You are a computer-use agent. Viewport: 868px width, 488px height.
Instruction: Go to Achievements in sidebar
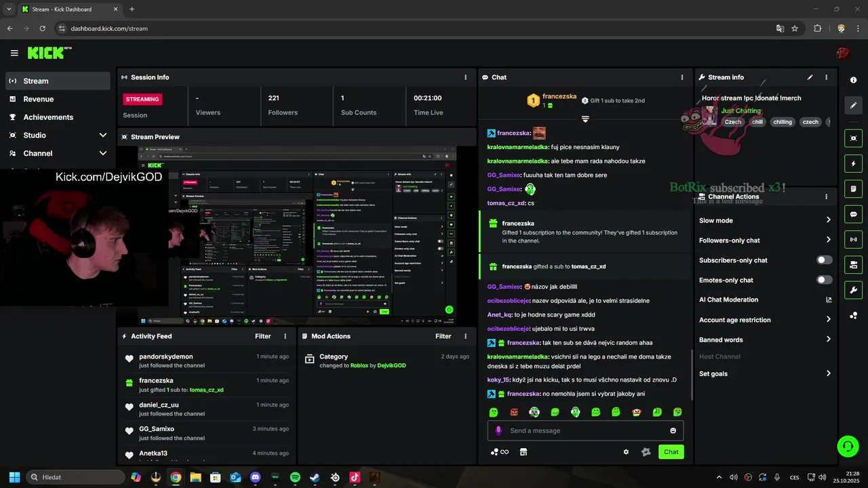58,117
